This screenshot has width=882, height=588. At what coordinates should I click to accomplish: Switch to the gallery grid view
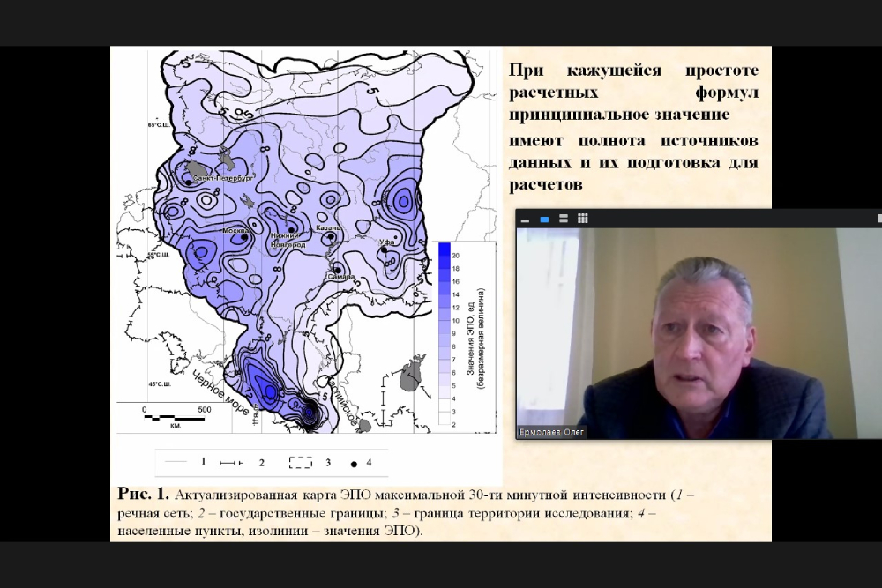point(582,219)
